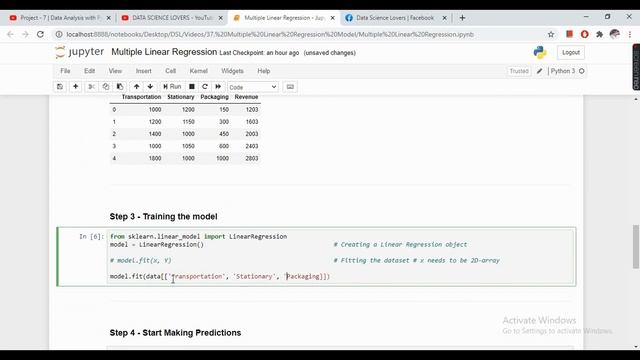Image resolution: width=640 pixels, height=360 pixels.
Task: Open the cell type Code dropdown
Action: pyautogui.click(x=253, y=87)
